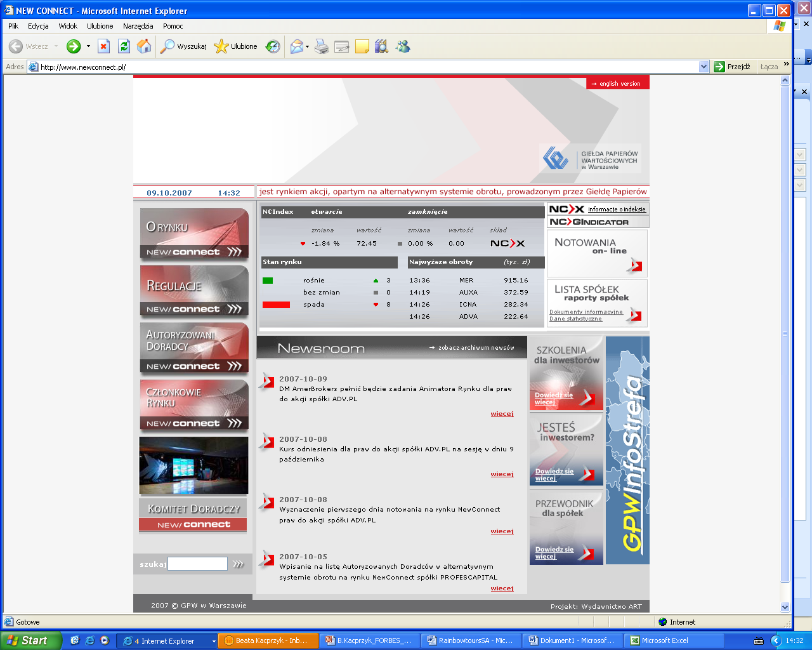
Task: Click the address bar URL field
Action: 368,67
